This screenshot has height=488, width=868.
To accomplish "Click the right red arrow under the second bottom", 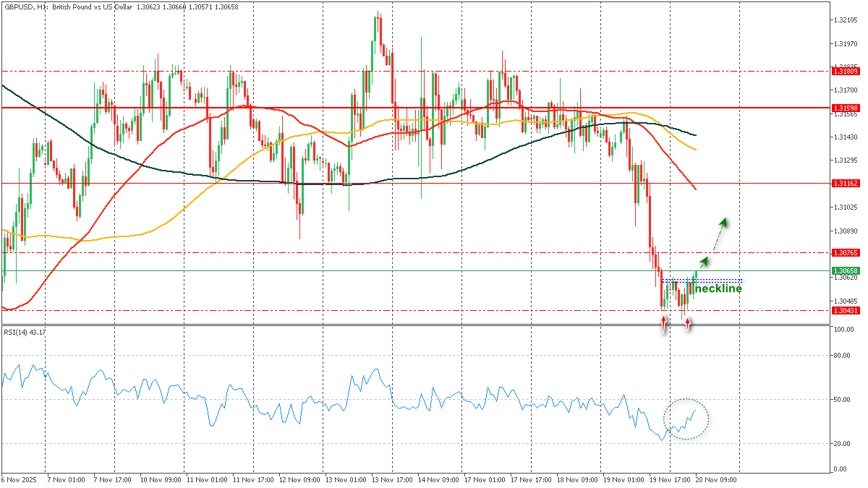I will 687,324.
